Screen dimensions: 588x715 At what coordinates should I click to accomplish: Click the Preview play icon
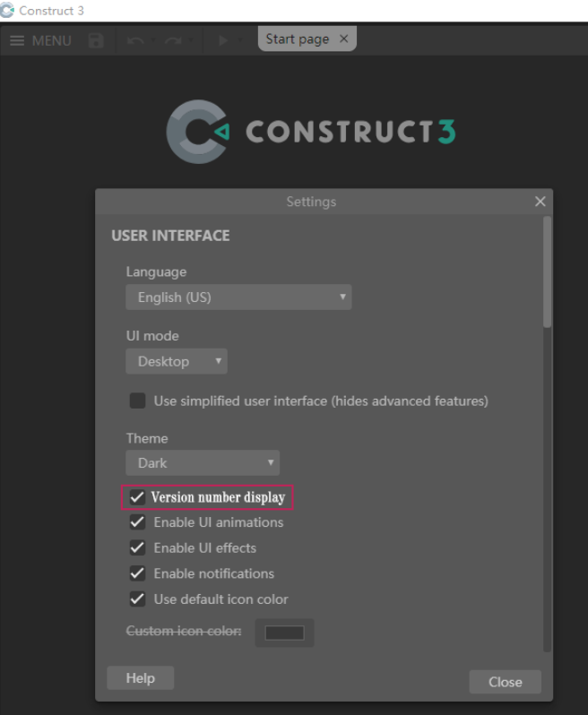223,40
